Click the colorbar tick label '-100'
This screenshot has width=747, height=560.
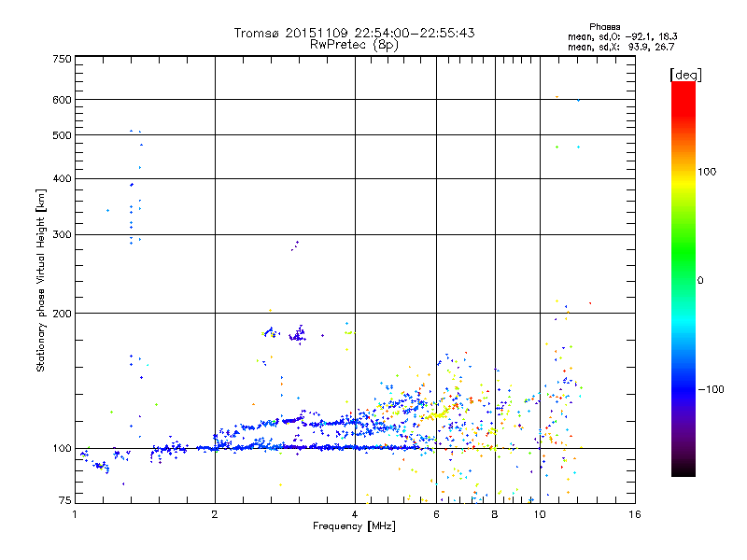[x=712, y=389]
